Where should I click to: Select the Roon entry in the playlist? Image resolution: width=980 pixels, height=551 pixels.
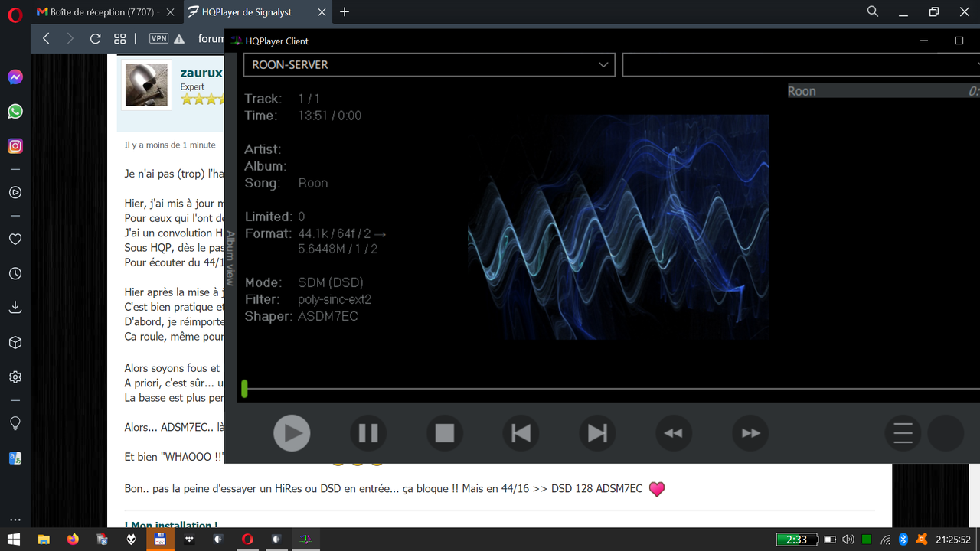pyautogui.click(x=884, y=91)
